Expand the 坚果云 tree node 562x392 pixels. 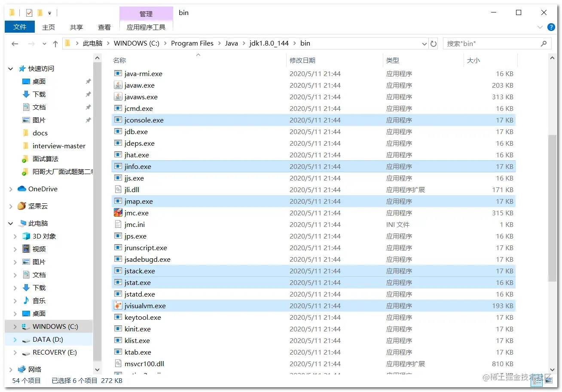pyautogui.click(x=11, y=206)
